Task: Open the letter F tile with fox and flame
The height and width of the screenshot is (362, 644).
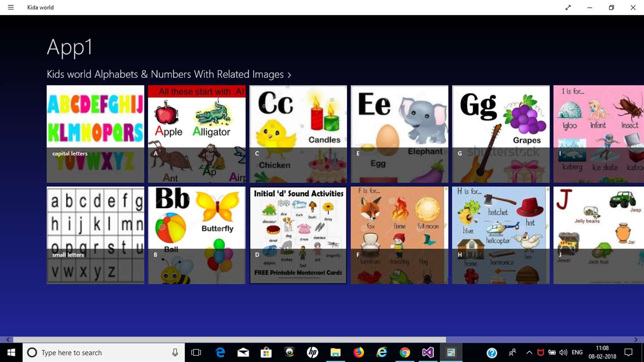Action: 399,235
